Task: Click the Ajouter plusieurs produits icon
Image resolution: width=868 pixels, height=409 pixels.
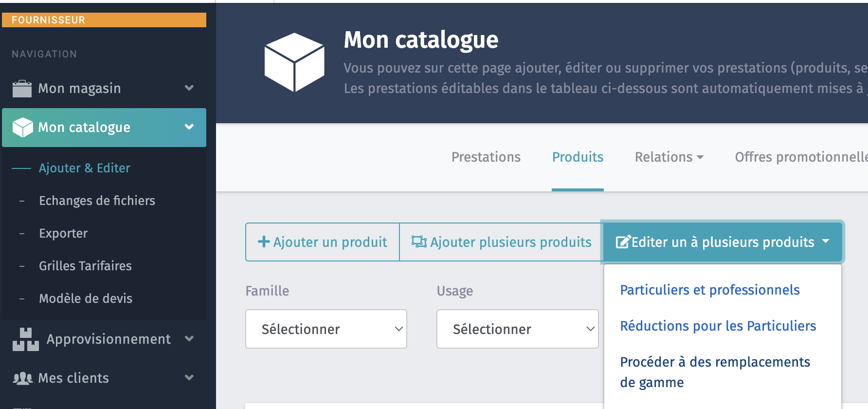Action: coord(419,242)
